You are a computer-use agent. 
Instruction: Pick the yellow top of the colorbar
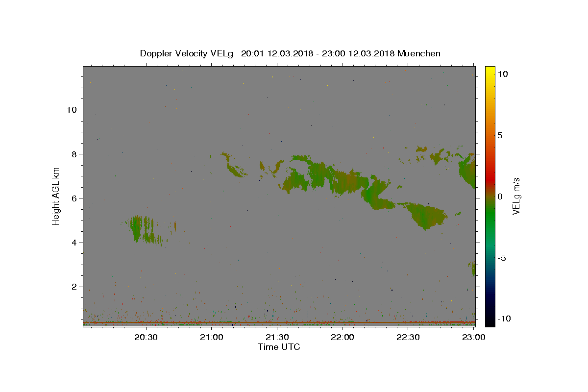click(490, 71)
